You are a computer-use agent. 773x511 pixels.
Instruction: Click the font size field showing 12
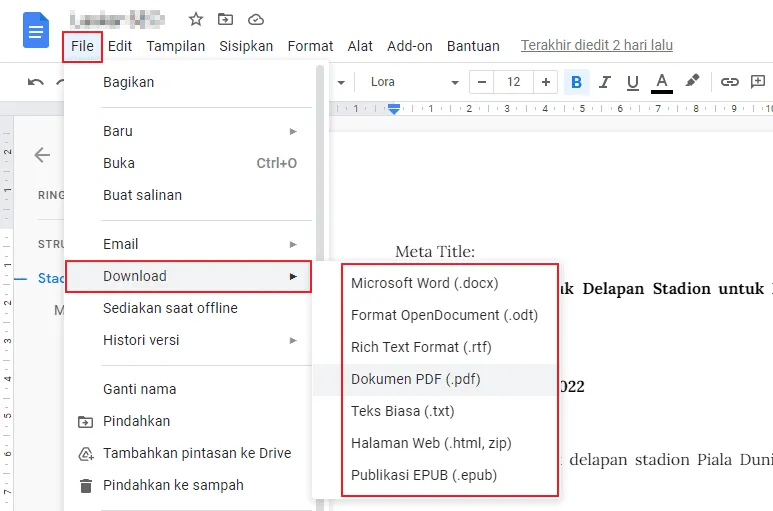point(514,82)
